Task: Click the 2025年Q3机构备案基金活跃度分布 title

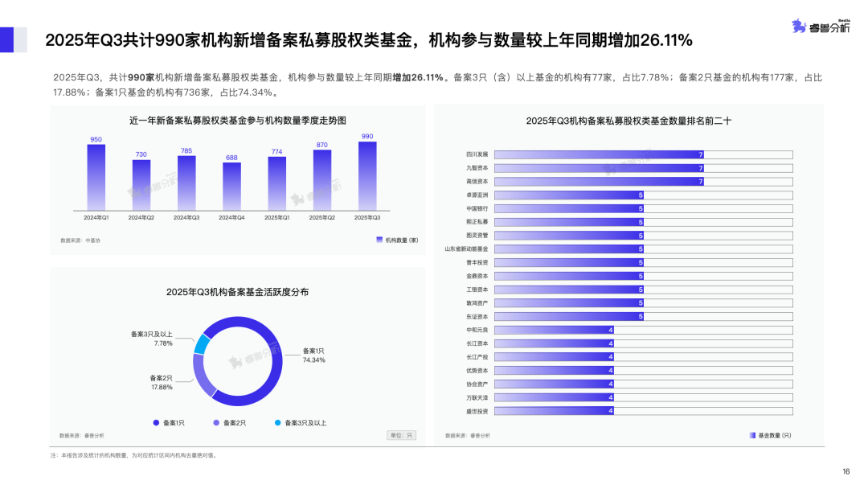Action: [x=237, y=292]
